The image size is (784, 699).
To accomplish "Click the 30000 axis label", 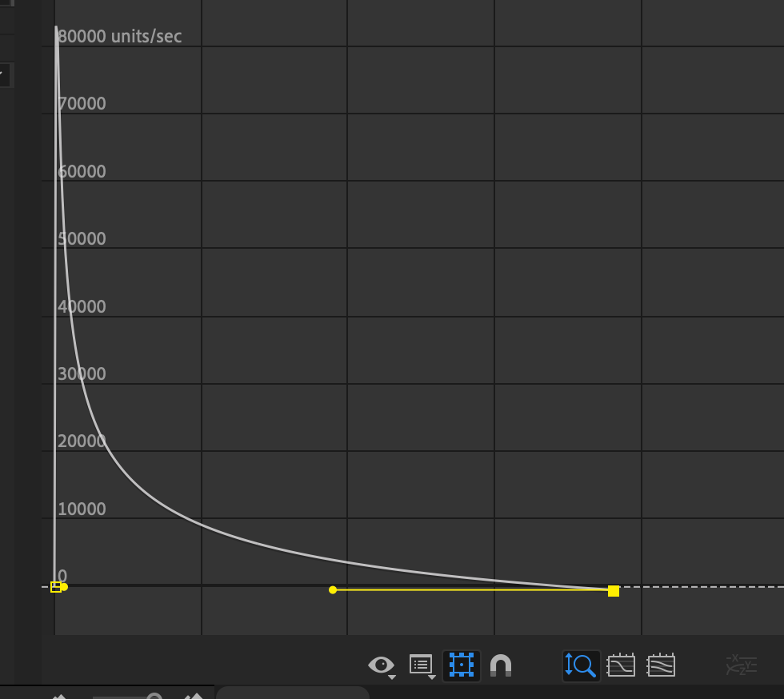I will tap(82, 373).
